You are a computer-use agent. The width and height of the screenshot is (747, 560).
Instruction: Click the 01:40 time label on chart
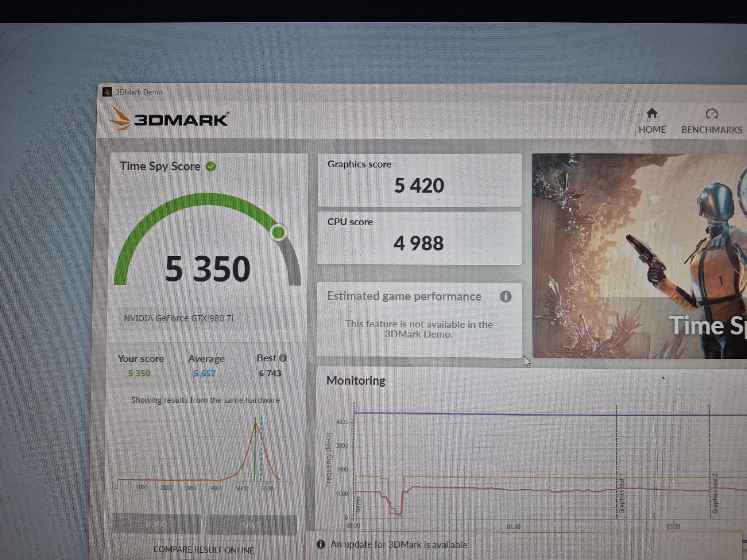514,526
